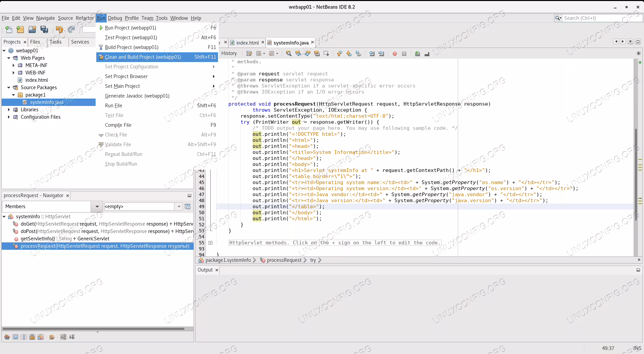Collapse the webapp01 project node
Screen dimensions: 644x354
4,51
